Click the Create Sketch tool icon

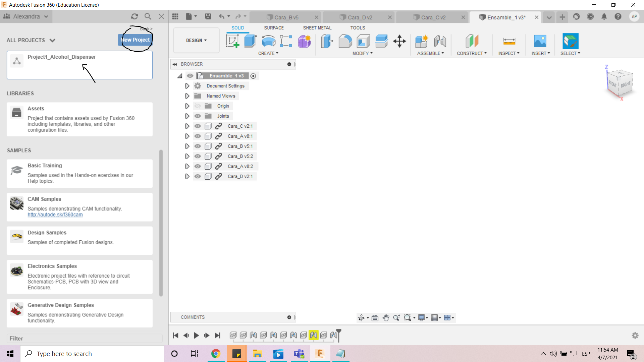coord(232,41)
